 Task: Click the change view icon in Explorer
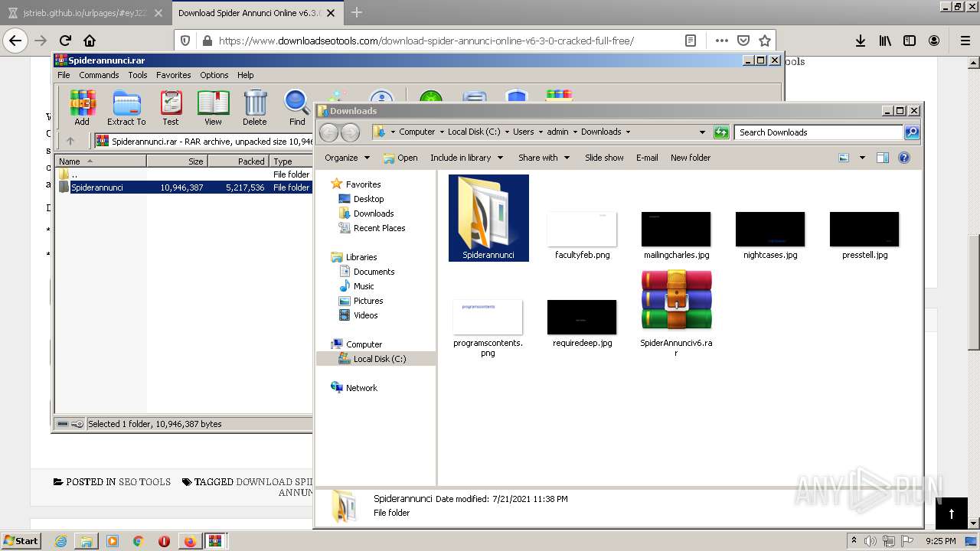(x=844, y=158)
